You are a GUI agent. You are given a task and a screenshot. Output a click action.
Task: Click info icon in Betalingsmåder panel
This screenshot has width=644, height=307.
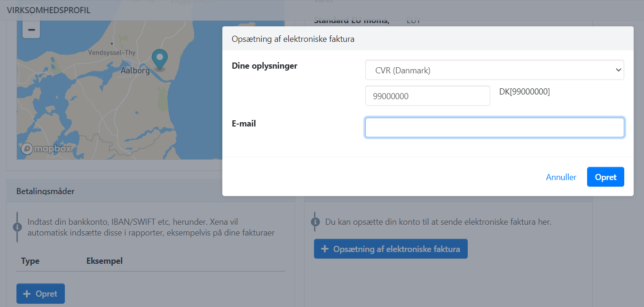coord(18,227)
